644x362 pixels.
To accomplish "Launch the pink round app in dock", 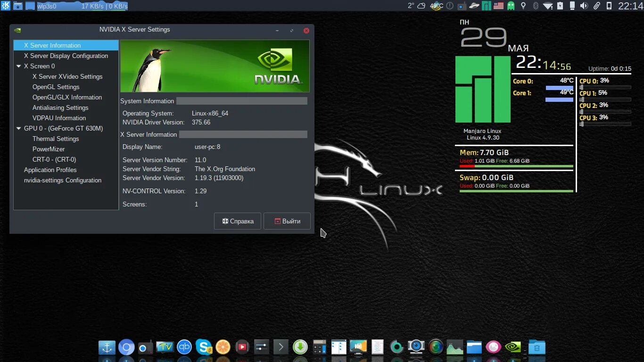I will 494,348.
